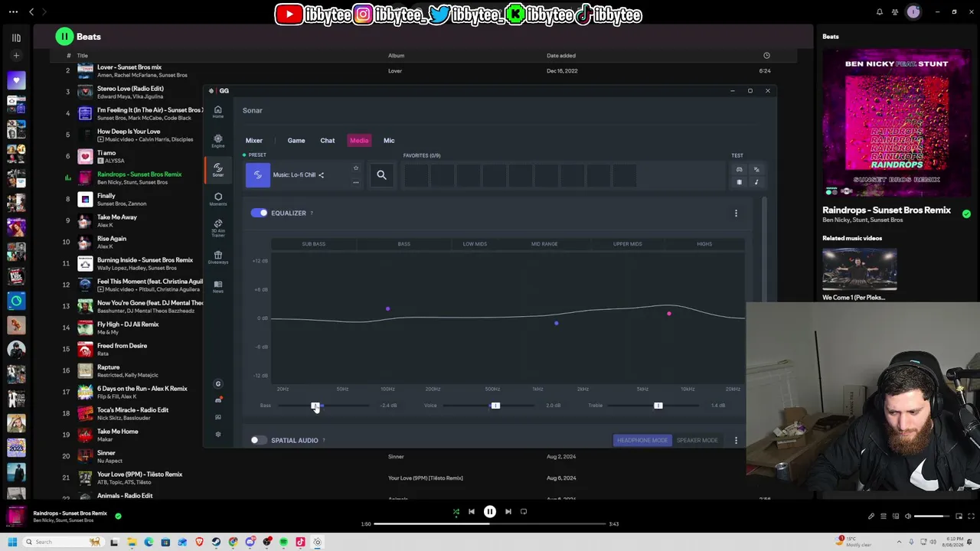Image resolution: width=980 pixels, height=551 pixels.
Task: Open Sunset Bros artist link in Now Playing
Action: [x=887, y=220]
